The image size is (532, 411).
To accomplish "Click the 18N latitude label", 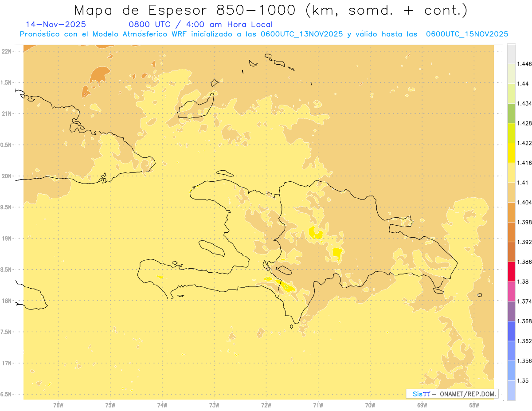I will 7,301.
